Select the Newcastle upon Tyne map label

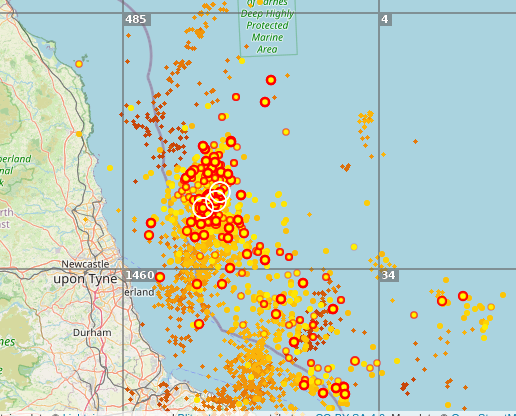coord(85,272)
